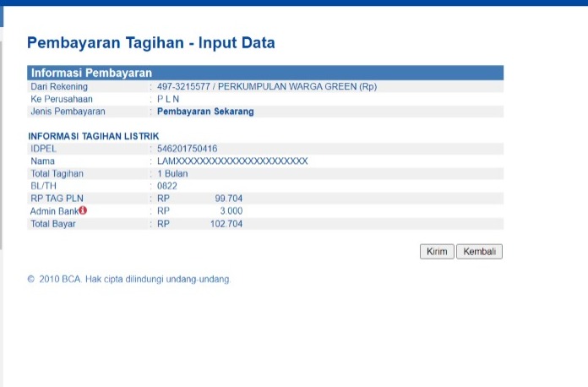Click the Total Bayar amount 102.704
The height and width of the screenshot is (387, 588).
(x=226, y=224)
